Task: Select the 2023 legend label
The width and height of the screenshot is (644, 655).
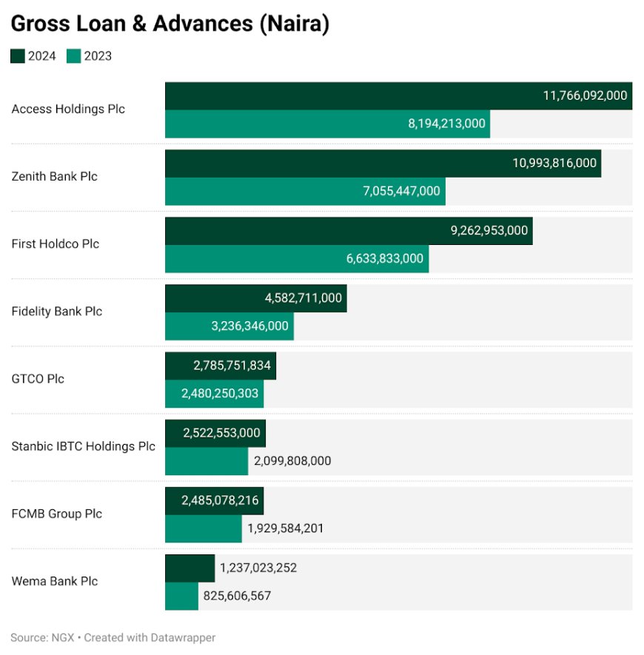Action: click(98, 56)
